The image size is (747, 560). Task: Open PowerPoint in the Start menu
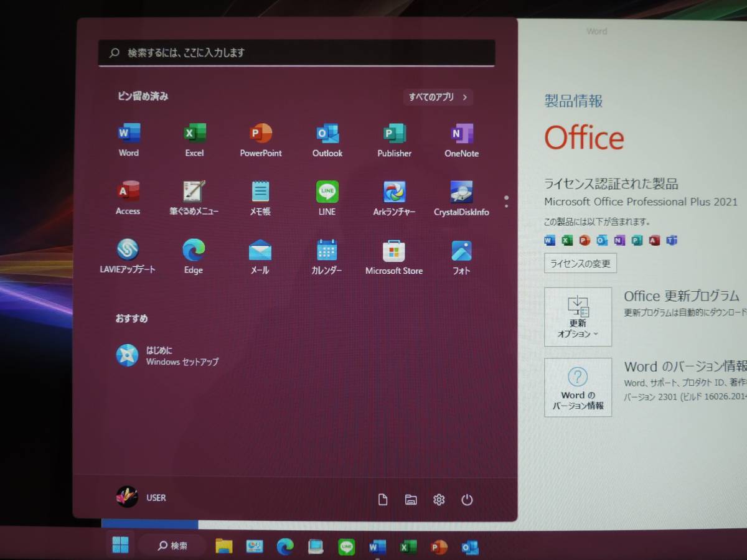pyautogui.click(x=261, y=140)
